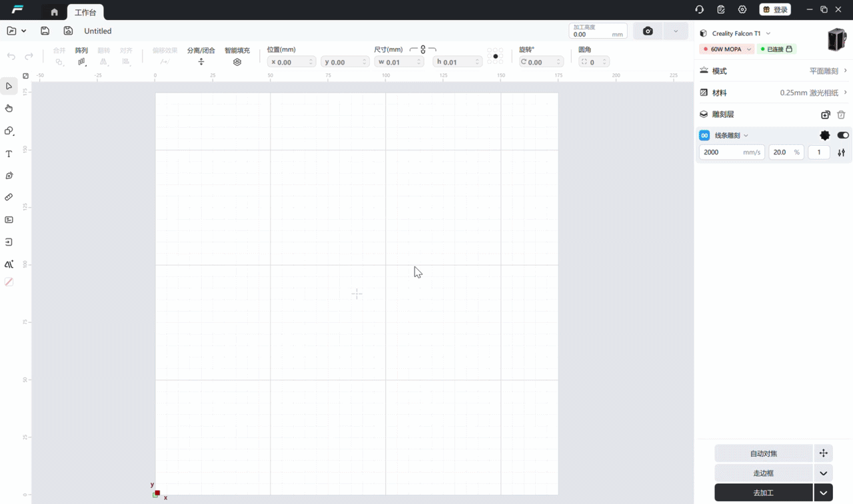853x504 pixels.
Task: Click the move laser head crosshair icon
Action: pos(824,453)
